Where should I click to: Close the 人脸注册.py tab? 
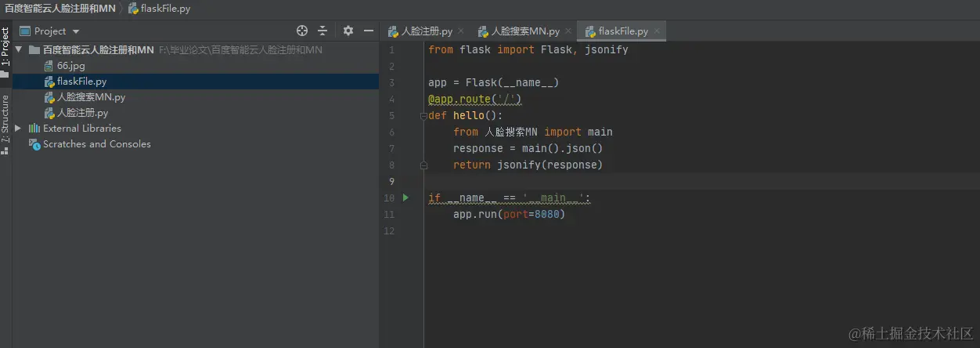click(x=463, y=32)
